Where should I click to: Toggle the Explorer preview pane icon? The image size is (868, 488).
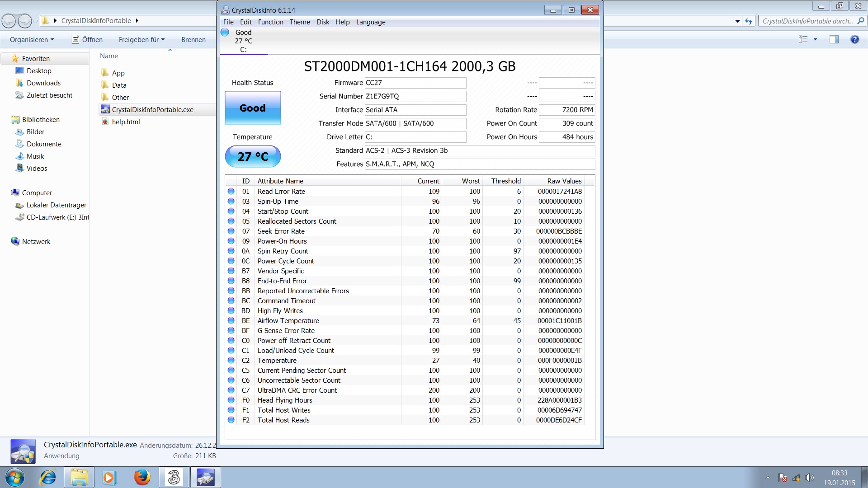(834, 40)
